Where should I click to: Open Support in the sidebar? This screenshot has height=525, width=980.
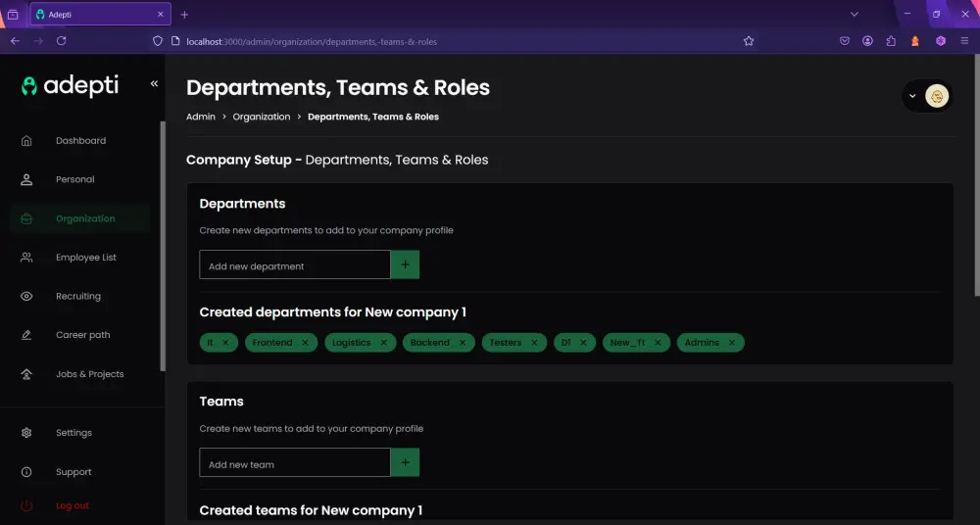coord(73,472)
